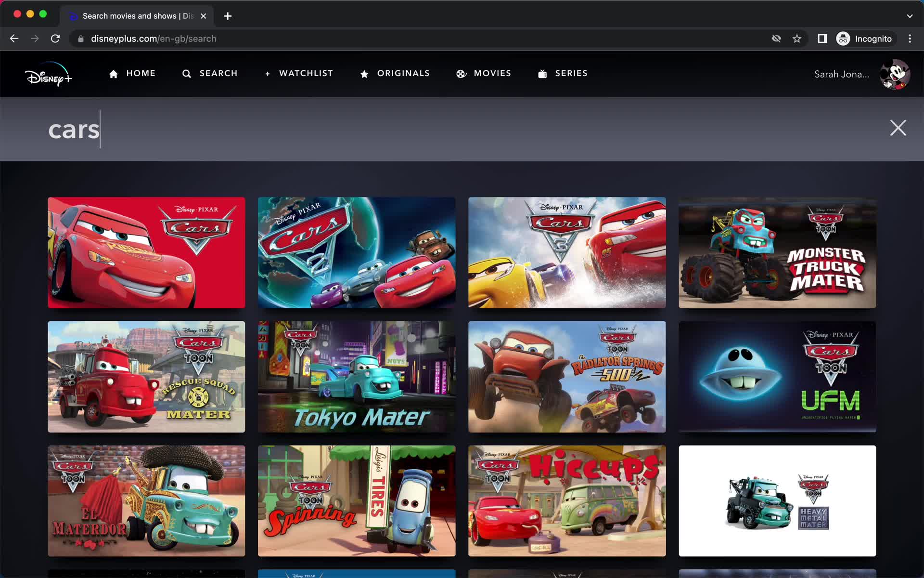Reload the current page
This screenshot has height=578, width=924.
[55, 39]
